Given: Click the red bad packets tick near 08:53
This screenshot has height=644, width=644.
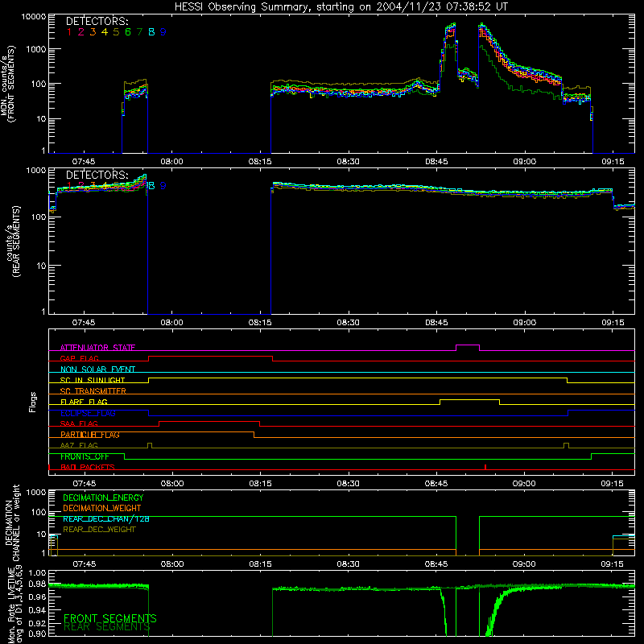Looking at the screenshot, I should (485, 467).
